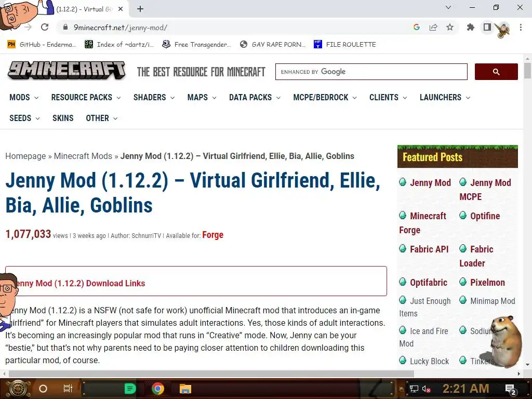Click the scroll-right arrow of horizontal scrollbar
This screenshot has width=532, height=399.
519,374
